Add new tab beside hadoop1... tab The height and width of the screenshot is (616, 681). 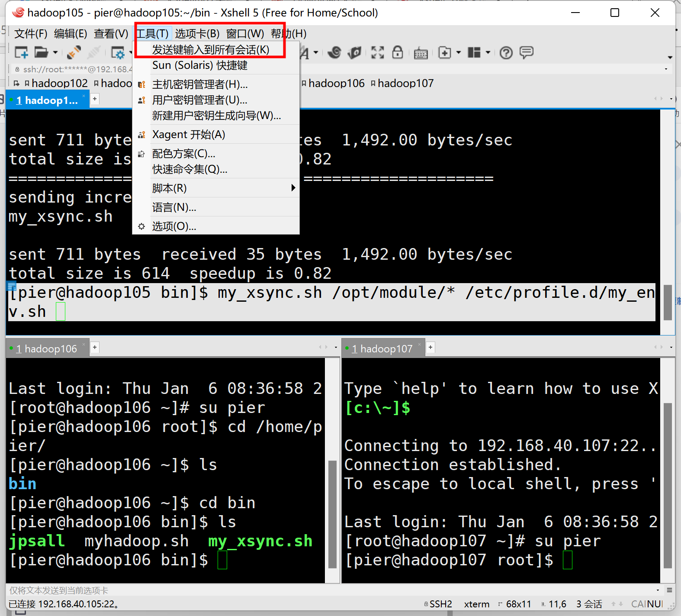pos(95,99)
